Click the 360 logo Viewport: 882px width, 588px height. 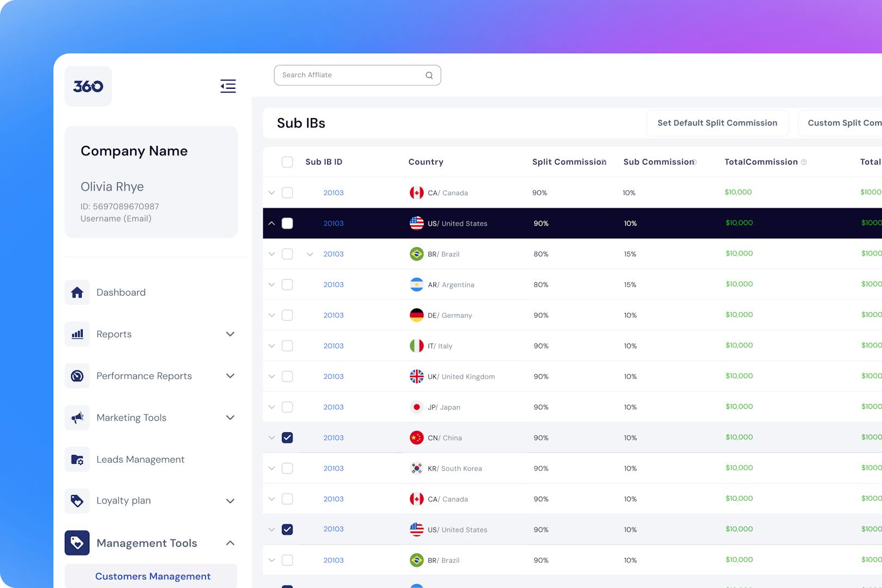coord(88,86)
